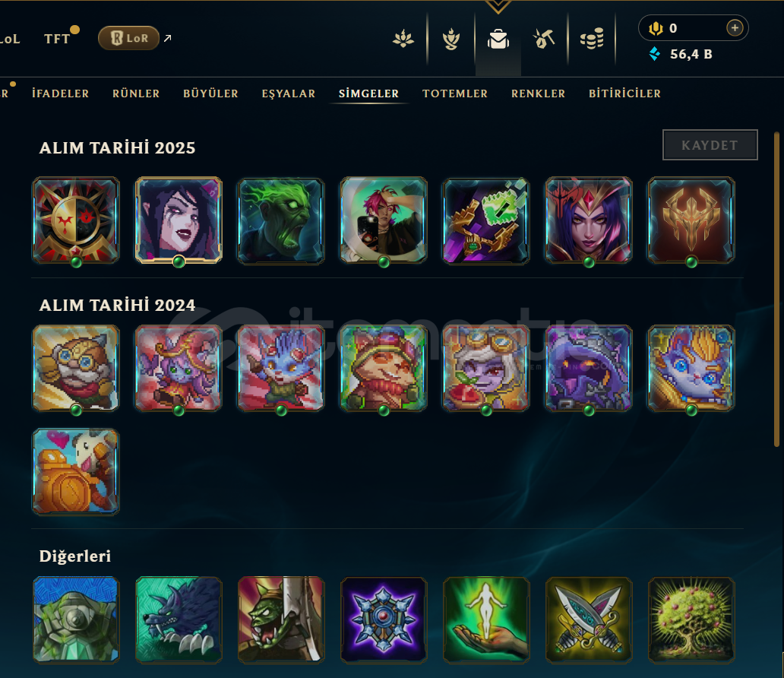Go to the BİTİRİCİLER tab
The width and height of the screenshot is (784, 678).
(624, 93)
